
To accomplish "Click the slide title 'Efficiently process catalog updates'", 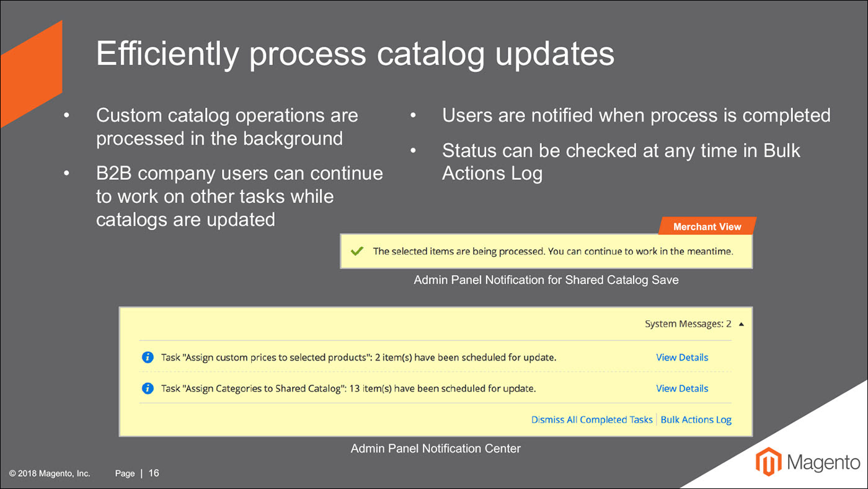I will point(355,54).
